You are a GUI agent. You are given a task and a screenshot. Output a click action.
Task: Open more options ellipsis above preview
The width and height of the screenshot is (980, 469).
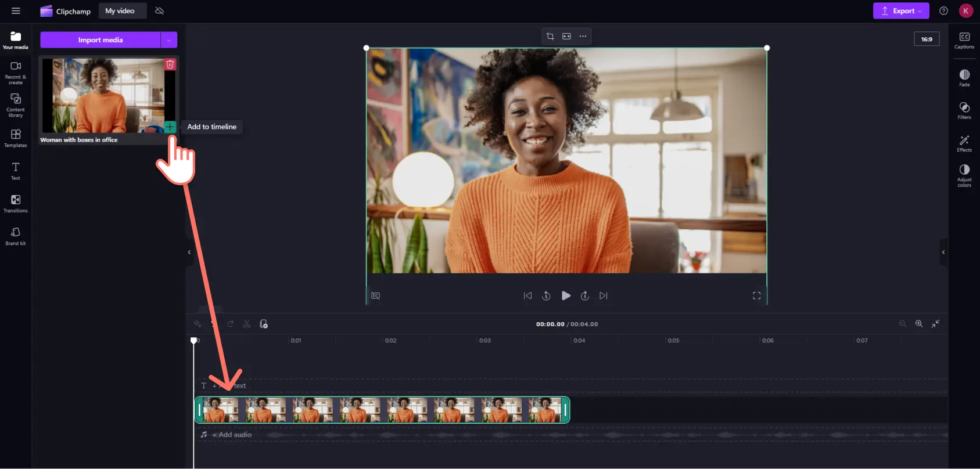[583, 37]
